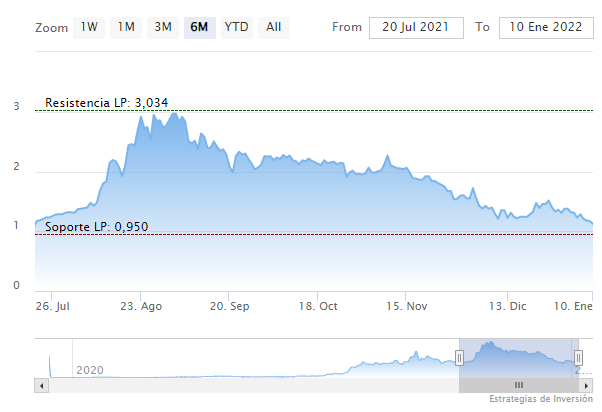
Task: Click the navigator scrollbar thumb grip
Action: pyautogui.click(x=519, y=385)
